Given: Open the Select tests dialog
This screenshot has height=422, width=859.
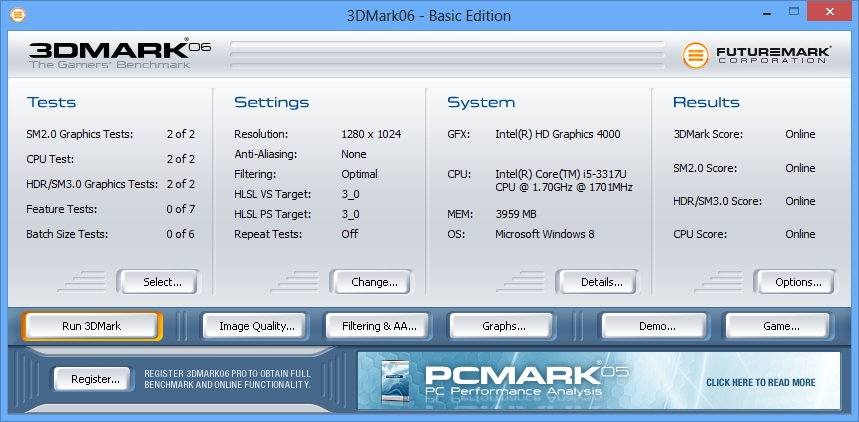Looking at the screenshot, I should pyautogui.click(x=159, y=282).
